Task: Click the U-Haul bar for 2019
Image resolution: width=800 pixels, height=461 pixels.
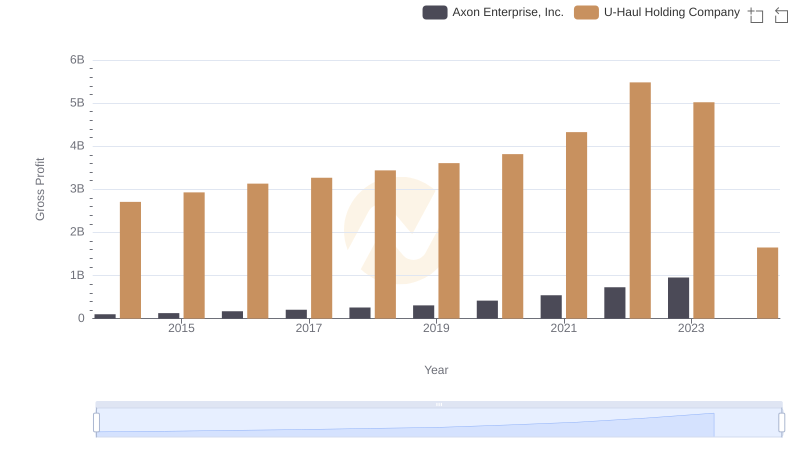Action: [x=449, y=241]
